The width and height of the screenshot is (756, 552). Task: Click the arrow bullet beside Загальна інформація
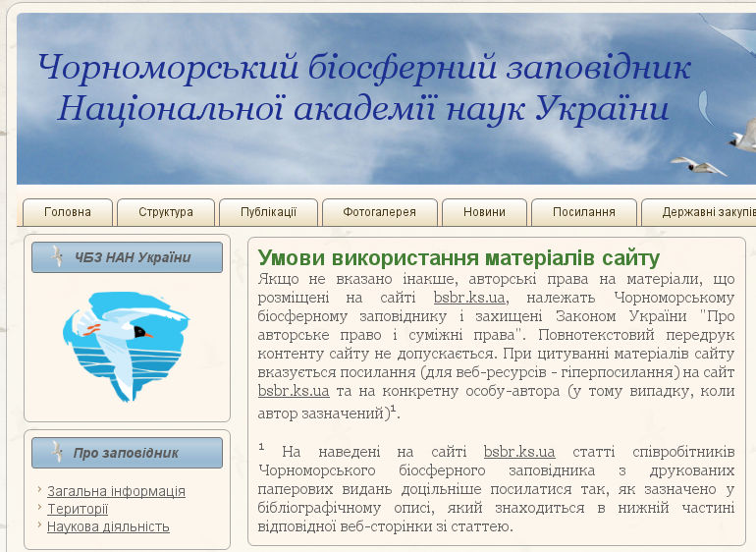tap(39, 489)
